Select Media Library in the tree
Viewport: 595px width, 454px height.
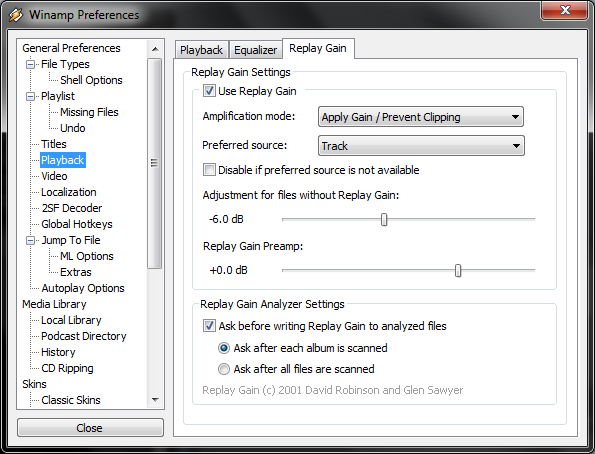pos(54,304)
